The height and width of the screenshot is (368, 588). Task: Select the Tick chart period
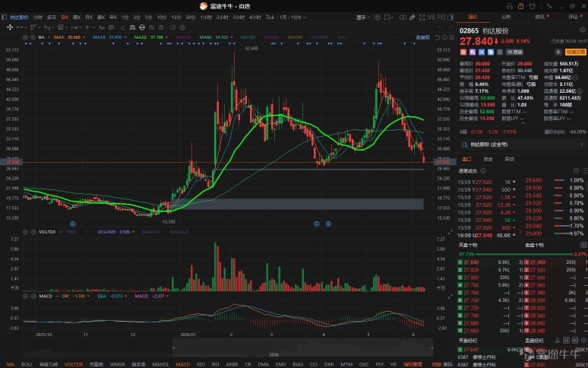(x=270, y=17)
